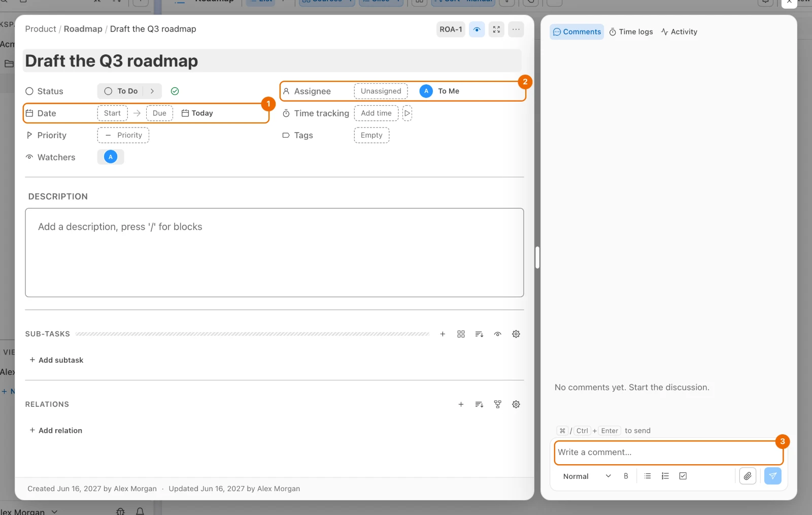Switch to the Comments tab
This screenshot has height=515, width=812.
tap(577, 31)
